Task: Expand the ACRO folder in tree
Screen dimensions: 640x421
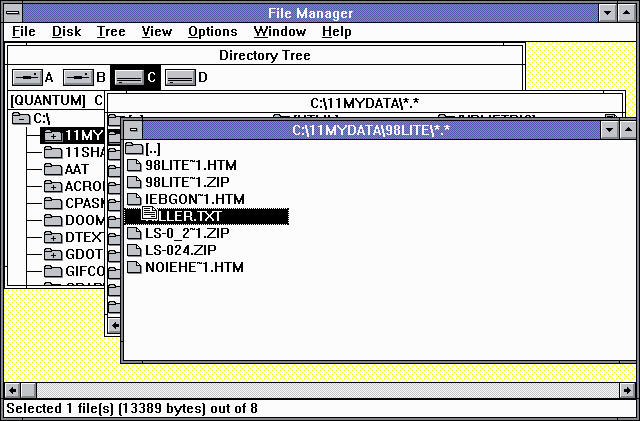Action: point(53,186)
